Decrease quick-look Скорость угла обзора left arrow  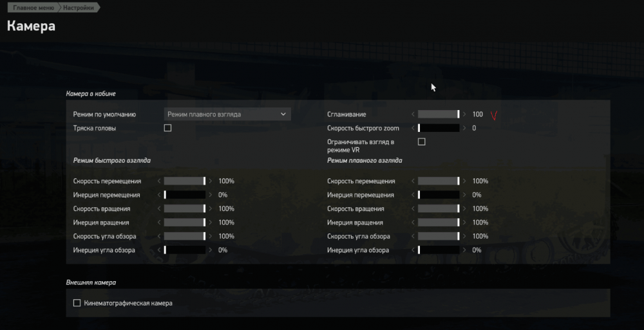tap(159, 236)
